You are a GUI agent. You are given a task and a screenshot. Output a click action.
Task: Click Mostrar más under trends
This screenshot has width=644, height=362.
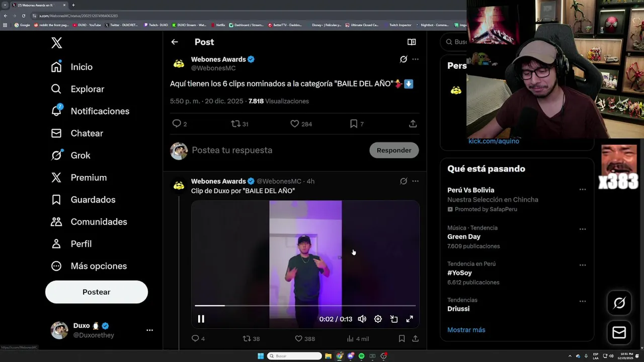pos(466,330)
